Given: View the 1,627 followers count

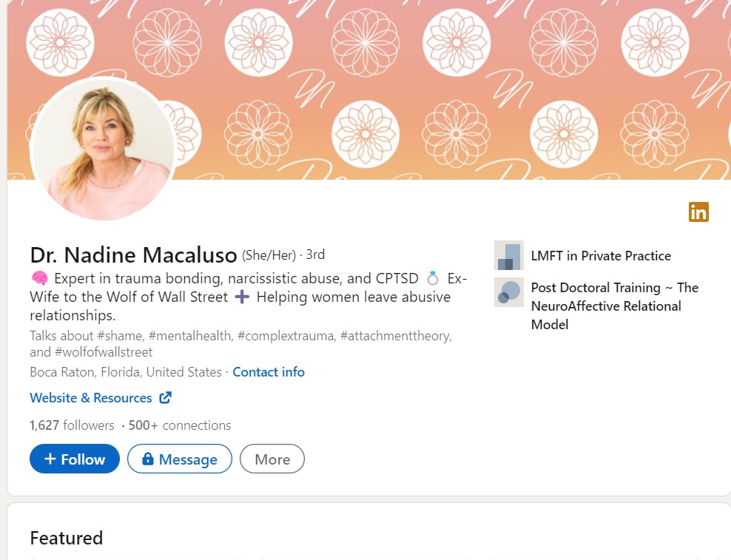Looking at the screenshot, I should coord(72,425).
